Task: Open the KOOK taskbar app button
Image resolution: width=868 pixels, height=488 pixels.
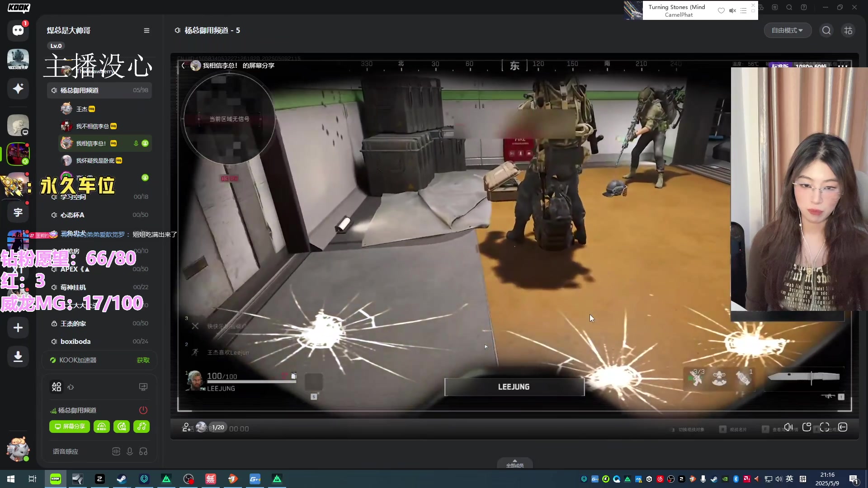Action: 56,479
